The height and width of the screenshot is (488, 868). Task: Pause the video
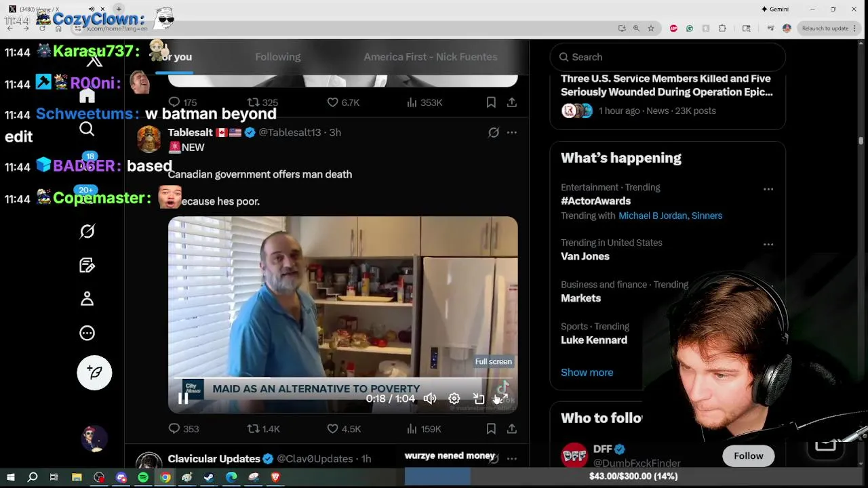[x=183, y=399]
